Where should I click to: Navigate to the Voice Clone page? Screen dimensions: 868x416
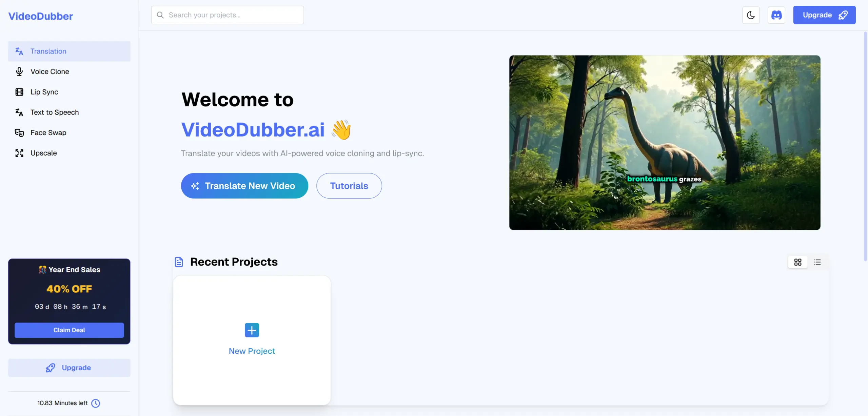[x=50, y=71]
